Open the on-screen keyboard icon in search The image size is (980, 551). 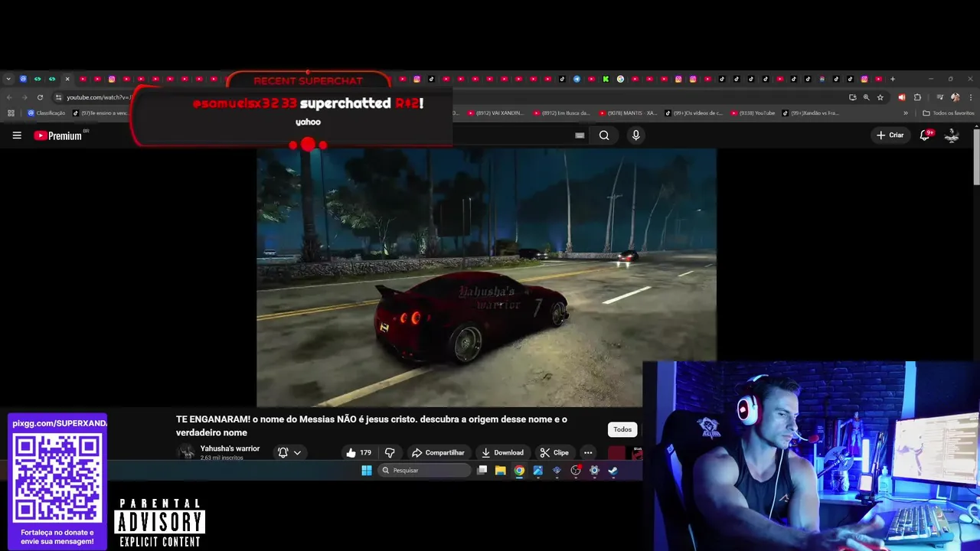[580, 135]
